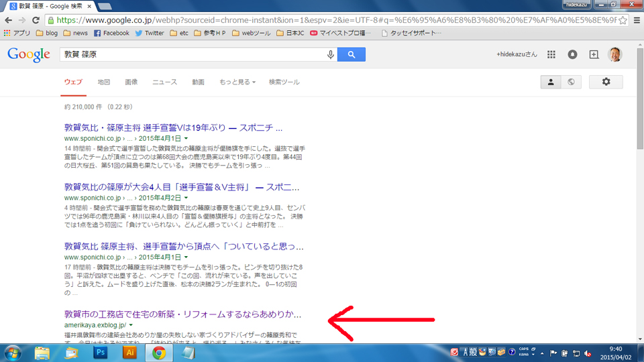Viewport: 644px width, 362px height.
Task: Click the browser forward arrow
Action: click(22, 20)
